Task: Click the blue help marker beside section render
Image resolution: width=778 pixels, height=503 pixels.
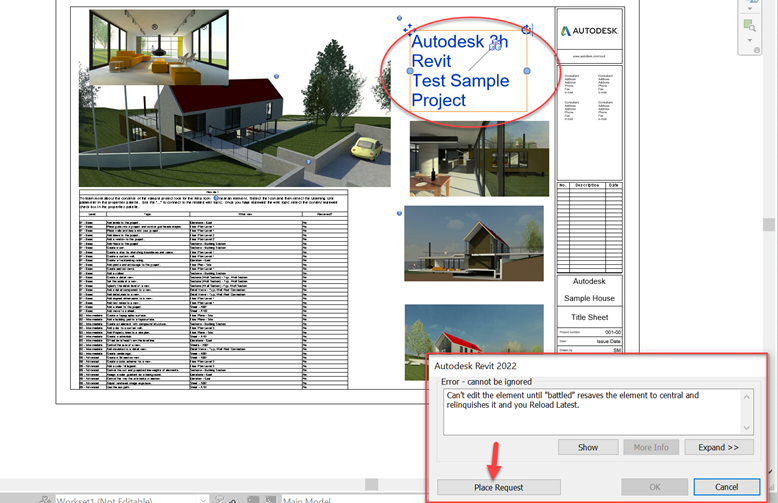Action: [x=399, y=214]
